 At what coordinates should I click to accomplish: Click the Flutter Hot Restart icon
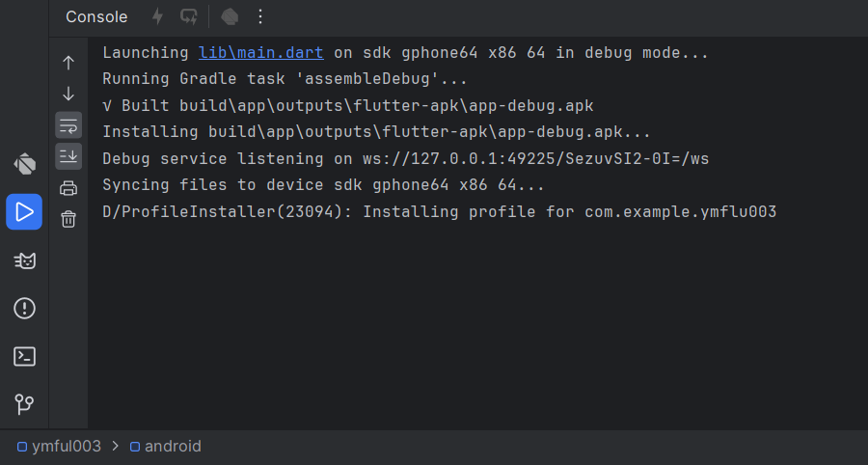(189, 16)
